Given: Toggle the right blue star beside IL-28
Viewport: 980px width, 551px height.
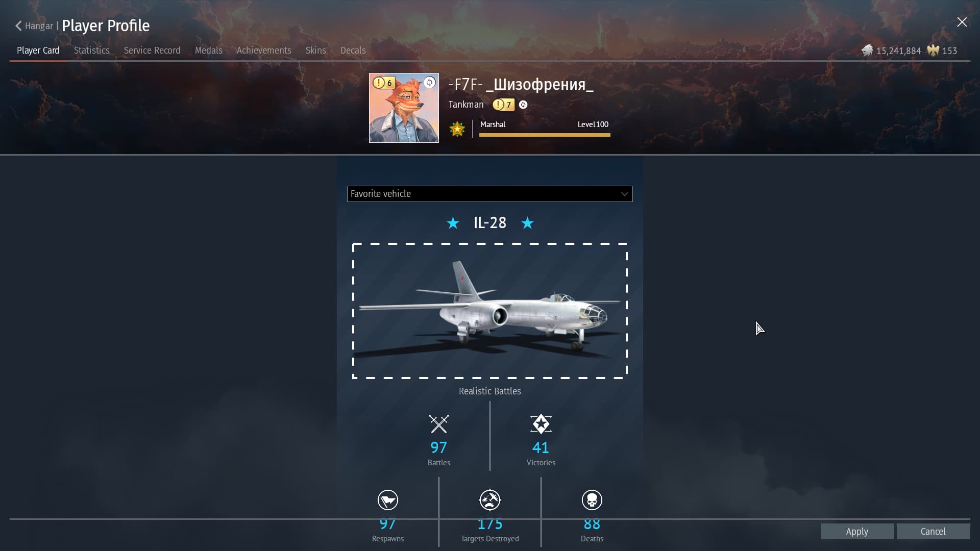Looking at the screenshot, I should pyautogui.click(x=527, y=223).
